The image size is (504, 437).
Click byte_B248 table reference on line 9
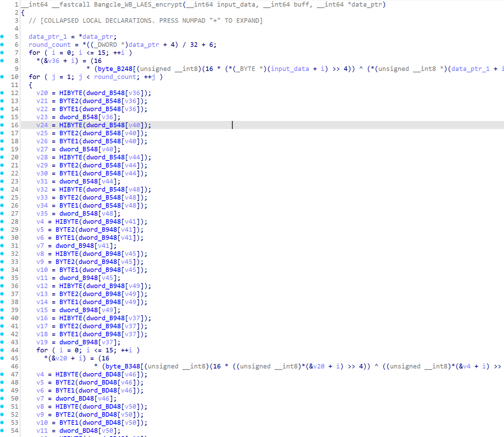click(115, 69)
